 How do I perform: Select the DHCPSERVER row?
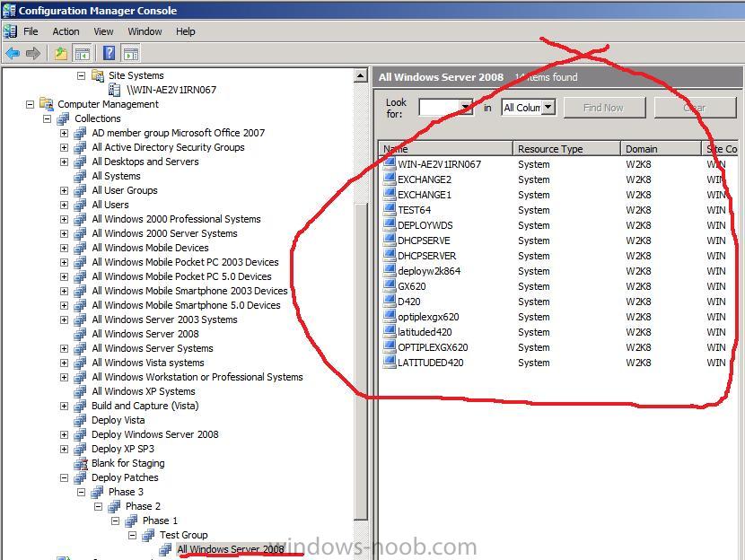click(560, 256)
